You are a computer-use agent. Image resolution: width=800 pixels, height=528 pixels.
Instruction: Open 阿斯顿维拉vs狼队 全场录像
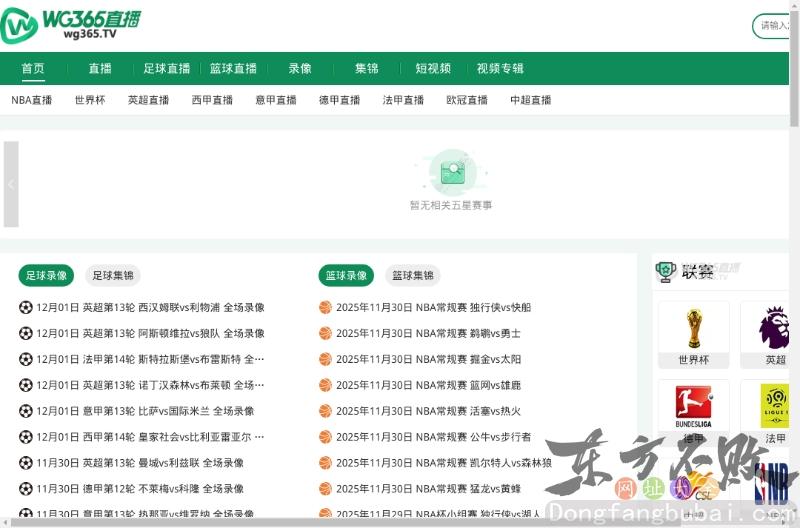click(151, 334)
